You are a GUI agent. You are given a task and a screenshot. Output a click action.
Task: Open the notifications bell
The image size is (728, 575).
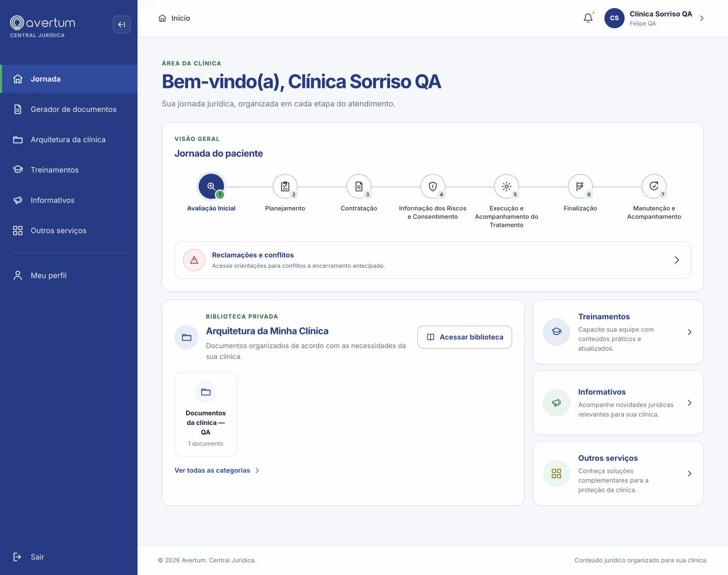point(588,18)
